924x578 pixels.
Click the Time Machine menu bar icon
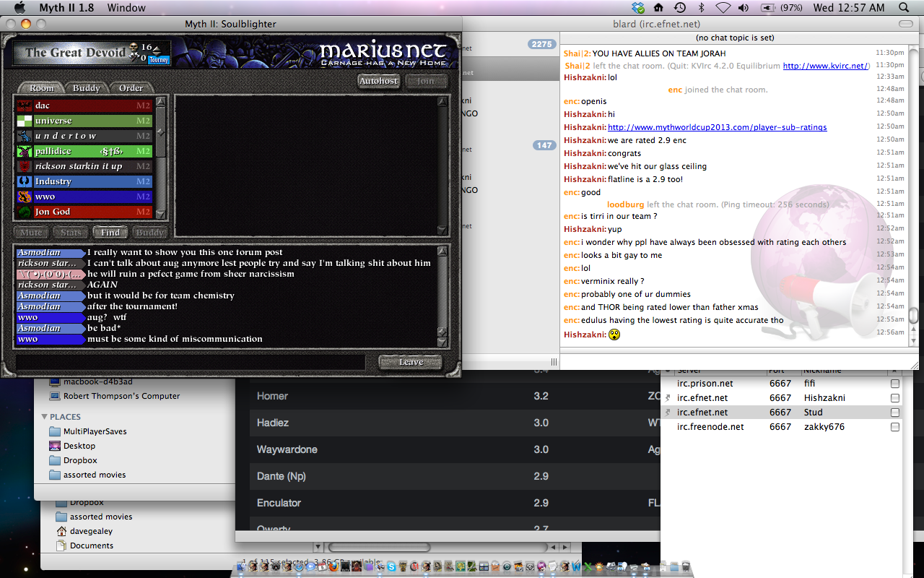679,8
